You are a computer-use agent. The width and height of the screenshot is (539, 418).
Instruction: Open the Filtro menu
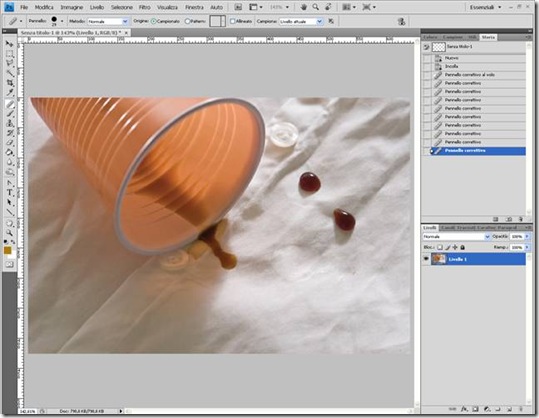coord(144,7)
